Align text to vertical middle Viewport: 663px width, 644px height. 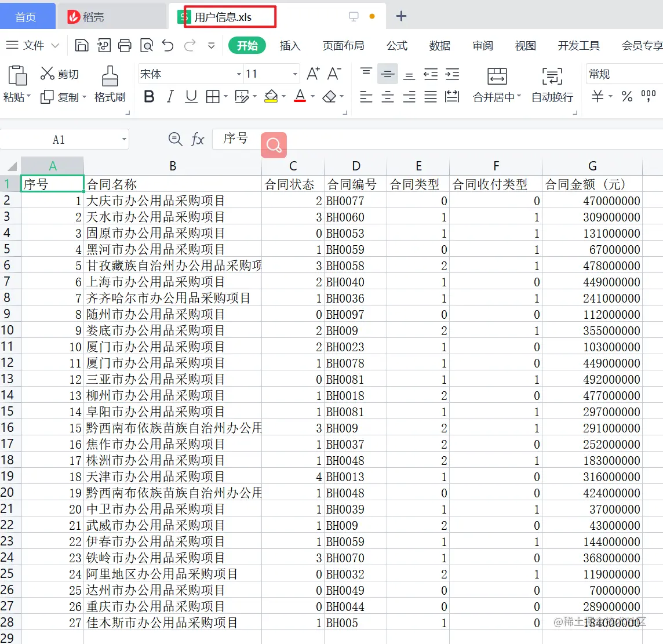click(x=387, y=74)
